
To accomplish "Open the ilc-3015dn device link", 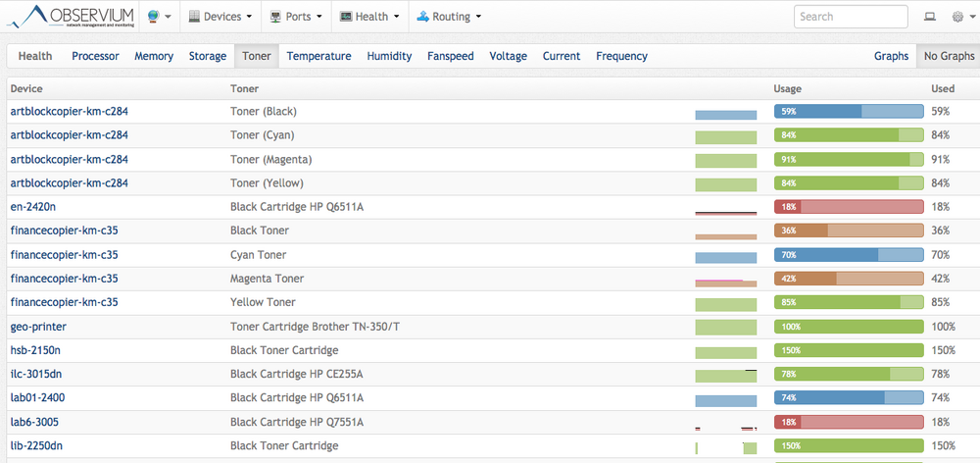I will (36, 374).
